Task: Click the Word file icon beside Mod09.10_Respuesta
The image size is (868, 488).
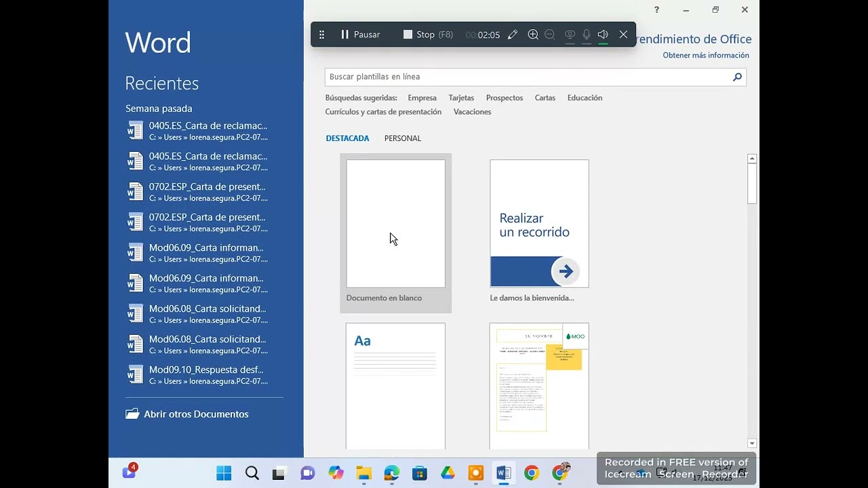Action: point(135,374)
